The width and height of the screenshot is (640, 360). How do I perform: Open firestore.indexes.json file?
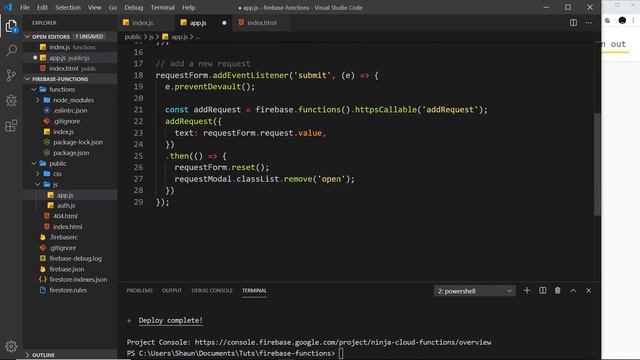point(70,280)
